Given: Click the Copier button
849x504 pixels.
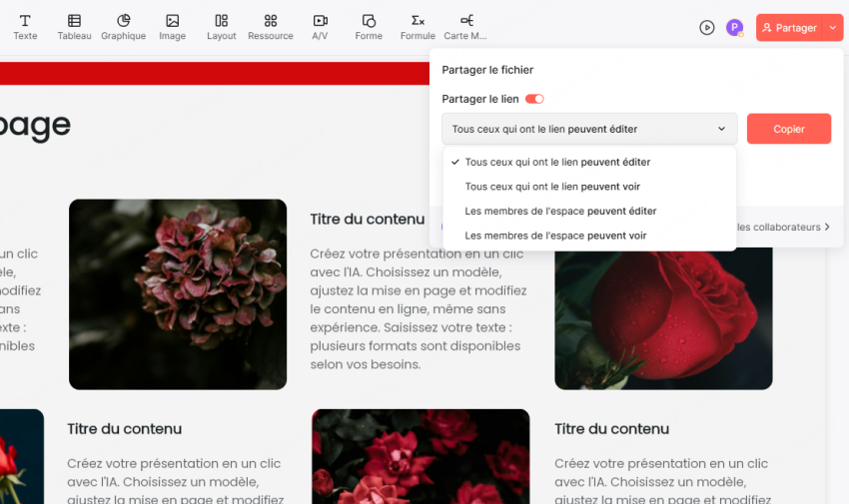Looking at the screenshot, I should (788, 129).
